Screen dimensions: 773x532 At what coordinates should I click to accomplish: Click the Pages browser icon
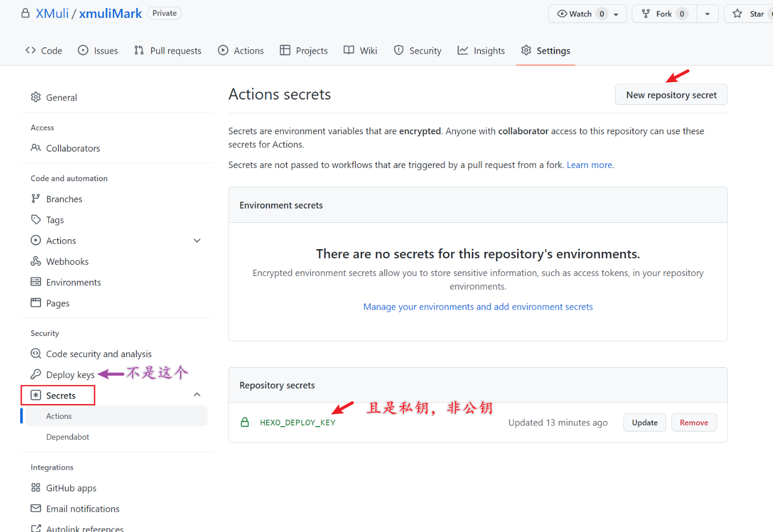click(36, 303)
